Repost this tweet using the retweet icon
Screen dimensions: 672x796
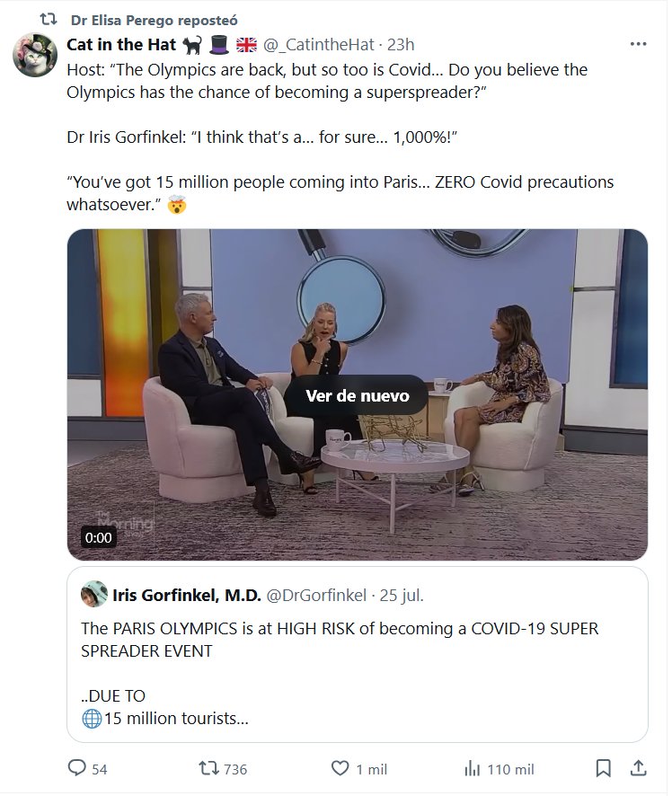[x=208, y=769]
